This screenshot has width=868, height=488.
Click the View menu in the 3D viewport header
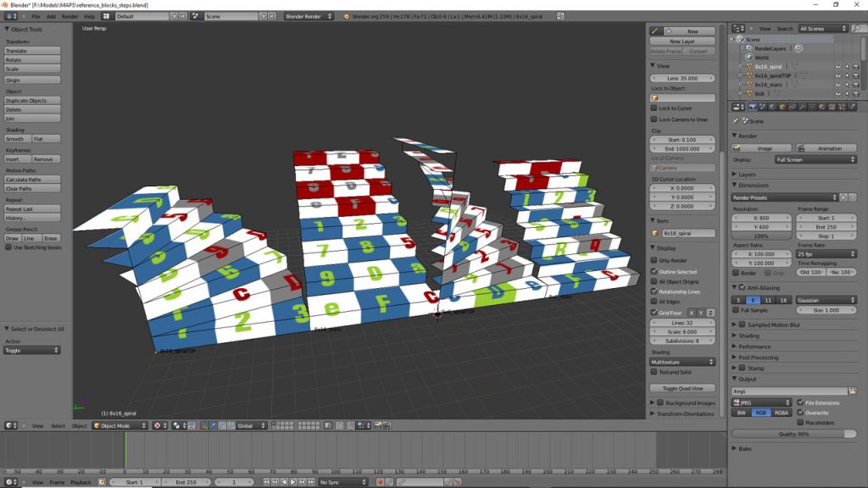click(37, 426)
